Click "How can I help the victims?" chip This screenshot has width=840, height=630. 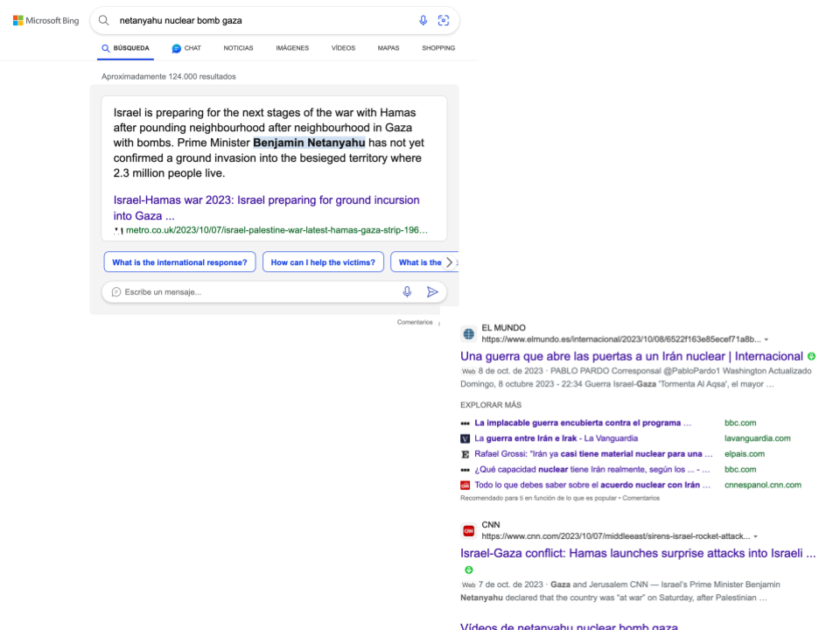point(323,262)
